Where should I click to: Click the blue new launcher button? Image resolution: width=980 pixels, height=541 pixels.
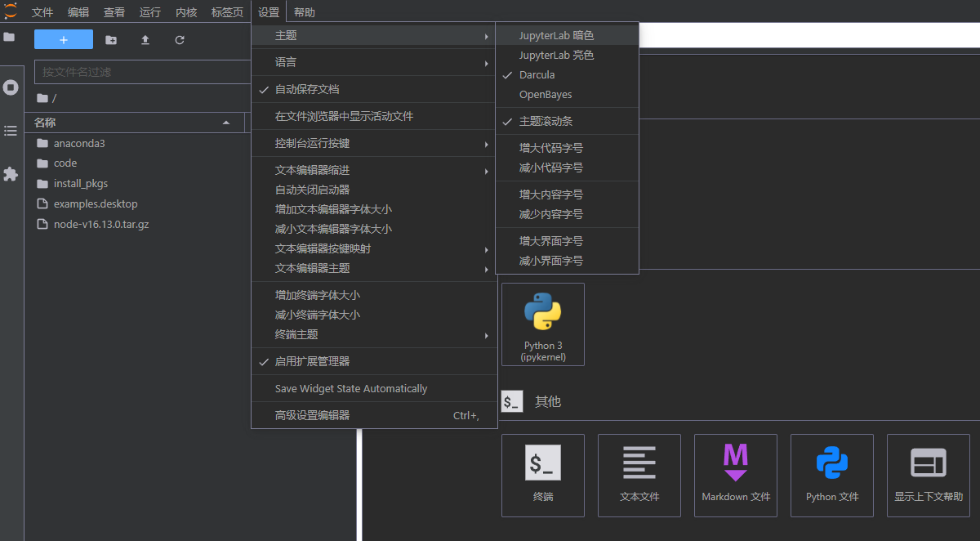[x=64, y=38]
